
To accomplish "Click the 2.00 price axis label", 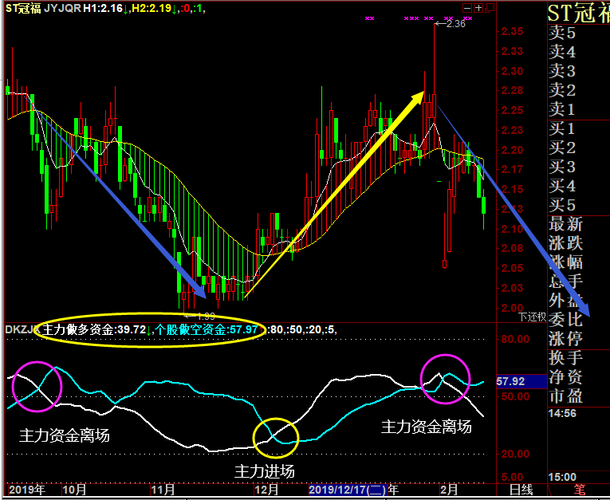I will coord(512,308).
